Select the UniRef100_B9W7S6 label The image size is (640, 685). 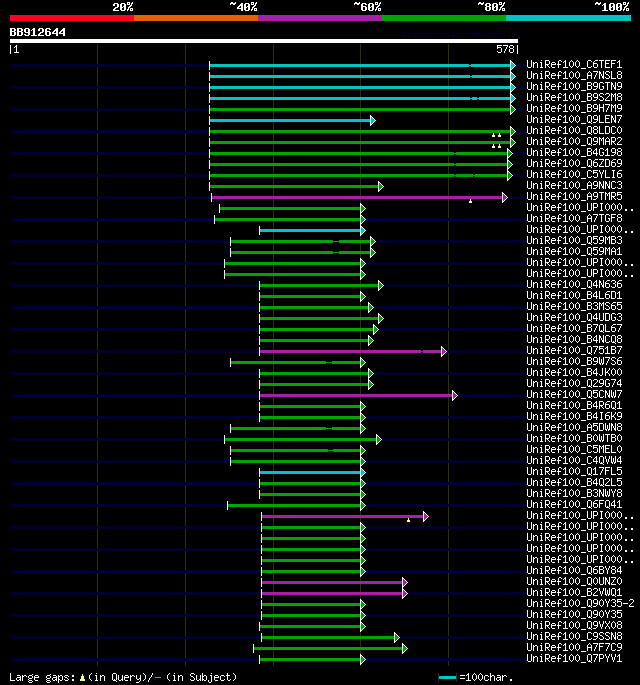click(574, 362)
